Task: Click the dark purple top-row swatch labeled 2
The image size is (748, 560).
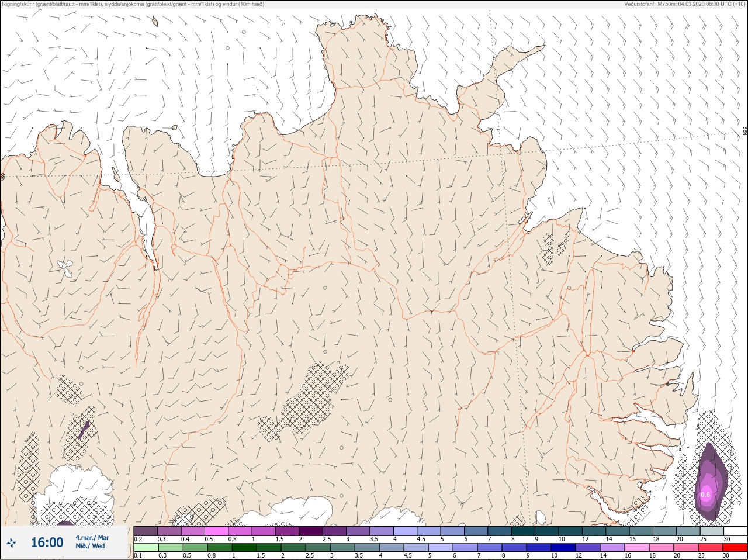Action: [x=311, y=531]
